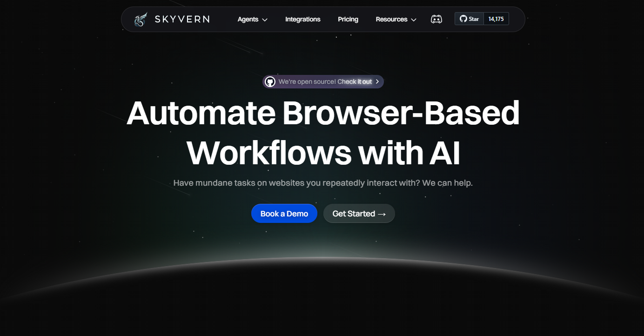Open the Agents menu
Image resolution: width=644 pixels, height=336 pixels.
click(248, 19)
